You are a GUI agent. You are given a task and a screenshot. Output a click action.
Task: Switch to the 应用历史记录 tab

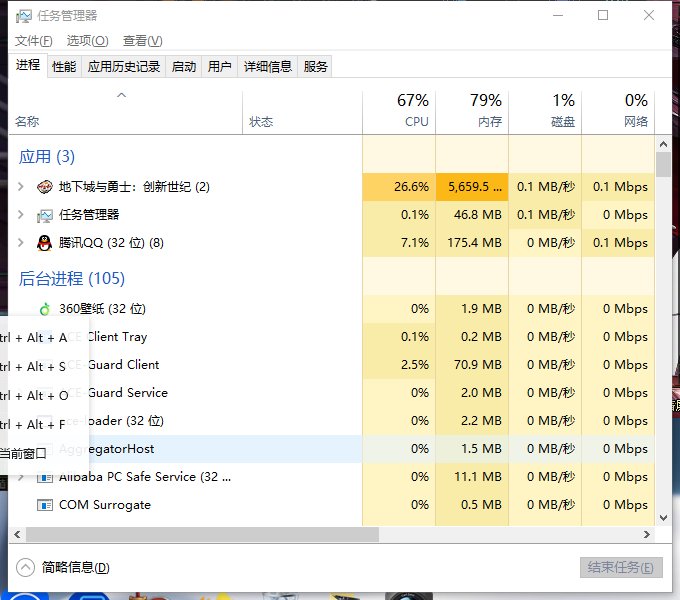pos(124,67)
